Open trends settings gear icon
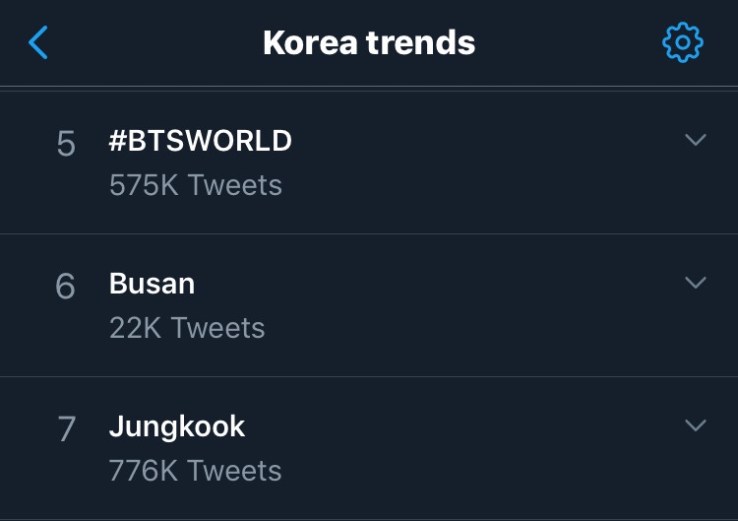Viewport: 738px width, 521px height. click(683, 43)
